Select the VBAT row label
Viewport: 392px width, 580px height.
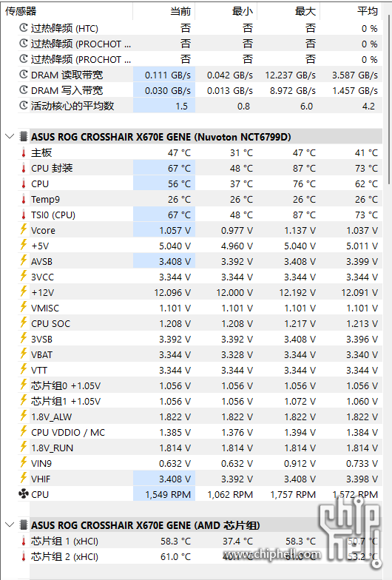click(41, 354)
